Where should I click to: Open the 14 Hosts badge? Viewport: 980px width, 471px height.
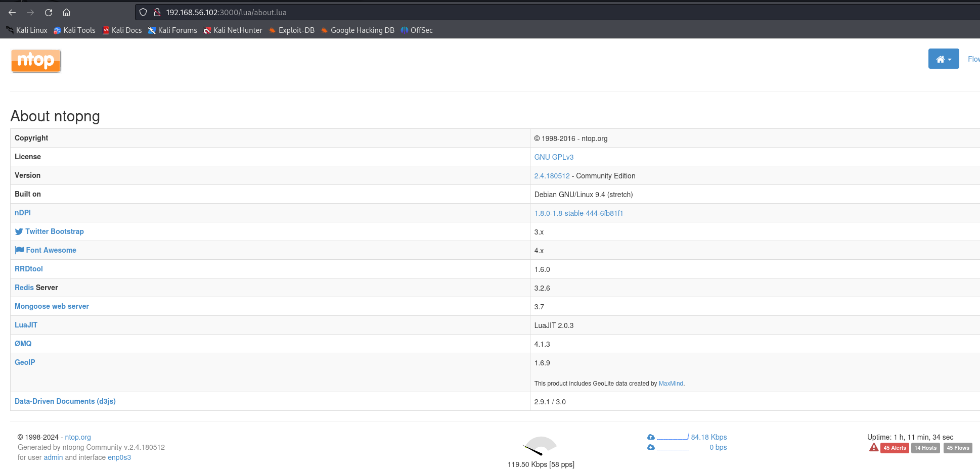(x=925, y=448)
